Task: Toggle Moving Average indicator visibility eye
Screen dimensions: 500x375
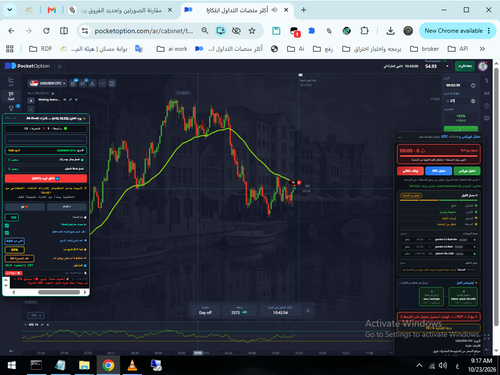Action: [x=65, y=100]
